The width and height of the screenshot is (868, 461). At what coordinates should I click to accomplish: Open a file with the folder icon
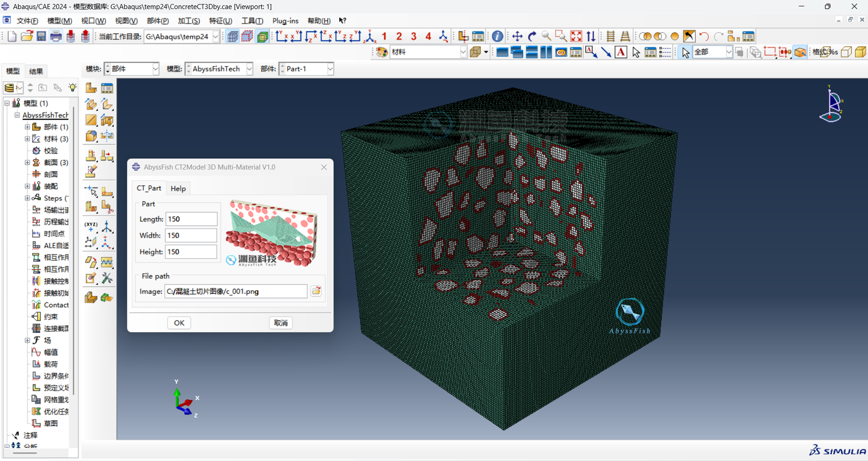click(x=27, y=36)
